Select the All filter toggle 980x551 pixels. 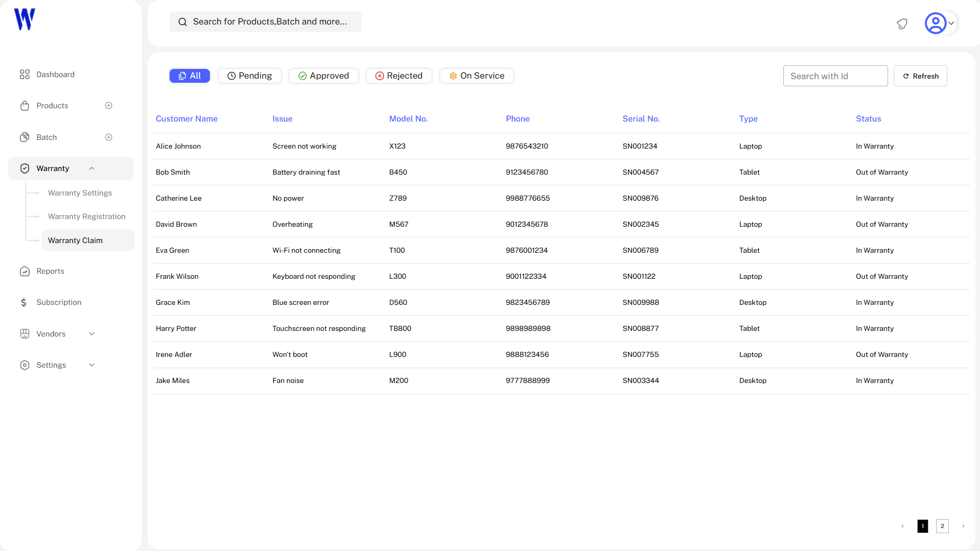[189, 76]
